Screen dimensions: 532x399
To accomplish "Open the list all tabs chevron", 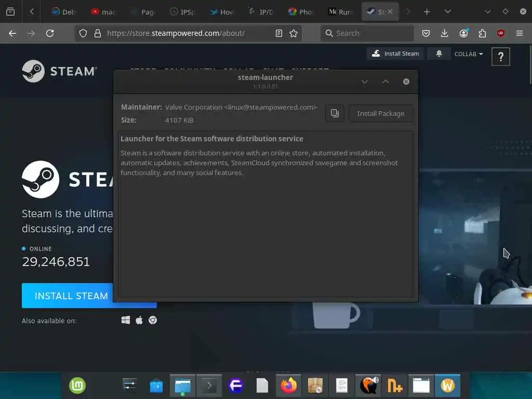I will pyautogui.click(x=448, y=12).
